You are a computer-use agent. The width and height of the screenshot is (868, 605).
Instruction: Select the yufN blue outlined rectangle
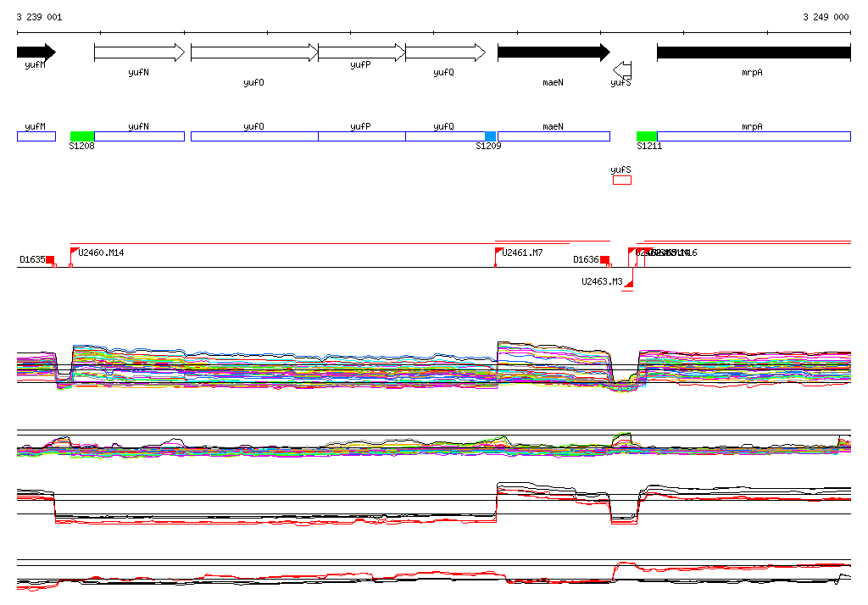[140, 136]
